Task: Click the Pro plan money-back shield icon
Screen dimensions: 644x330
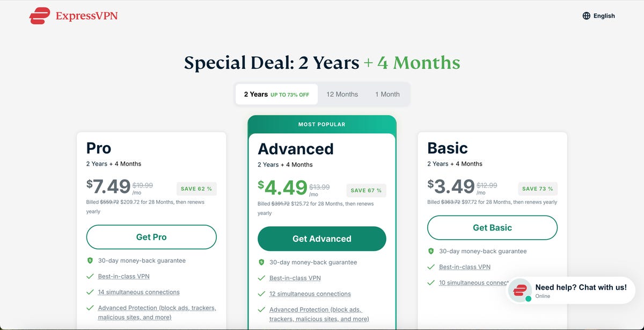Action: [x=90, y=261]
